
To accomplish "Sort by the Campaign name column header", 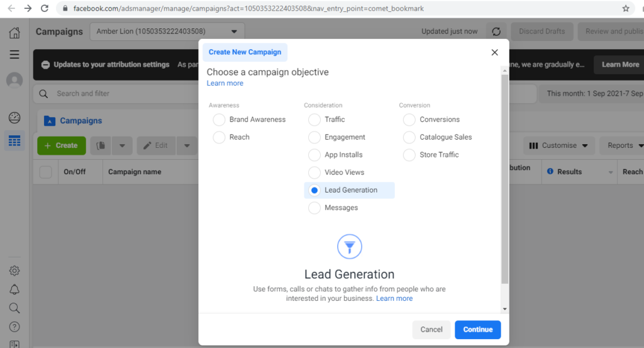I will 135,172.
